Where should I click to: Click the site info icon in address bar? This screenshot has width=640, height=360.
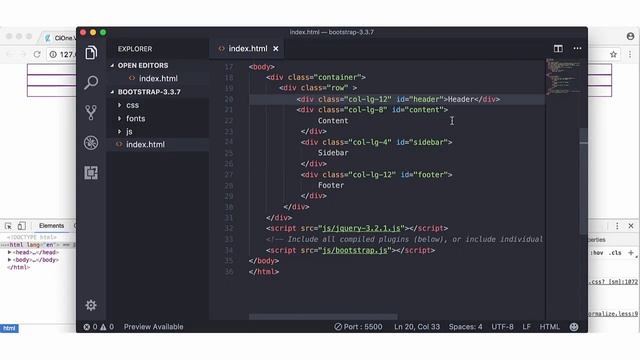click(x=53, y=54)
